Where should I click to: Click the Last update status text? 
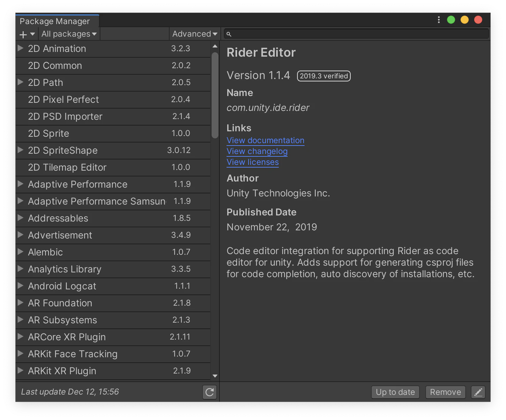coord(70,392)
